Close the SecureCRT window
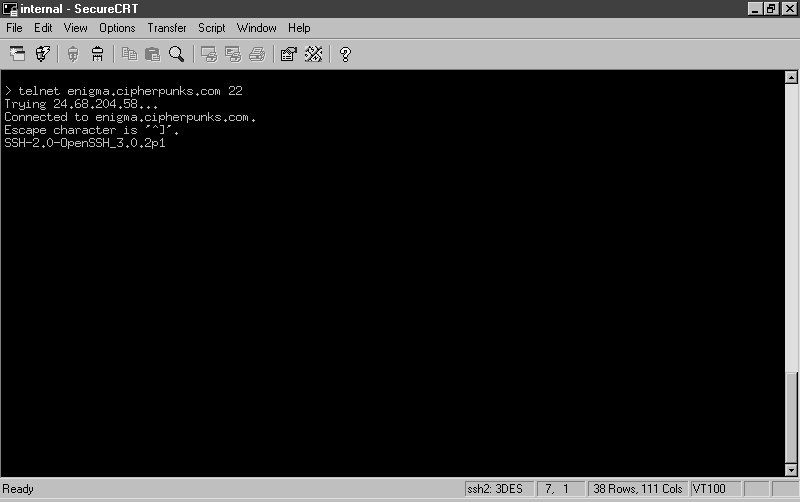 [x=789, y=9]
